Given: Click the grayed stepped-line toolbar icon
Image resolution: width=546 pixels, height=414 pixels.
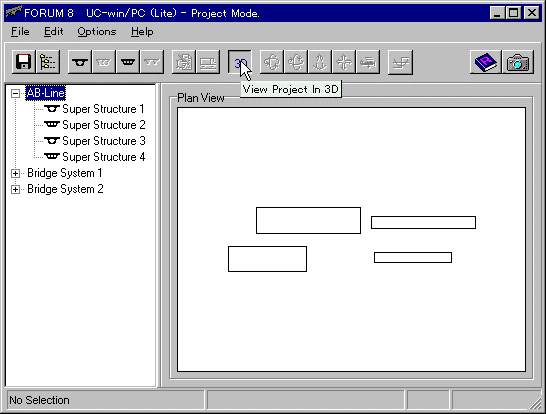Looking at the screenshot, I should click(x=400, y=62).
